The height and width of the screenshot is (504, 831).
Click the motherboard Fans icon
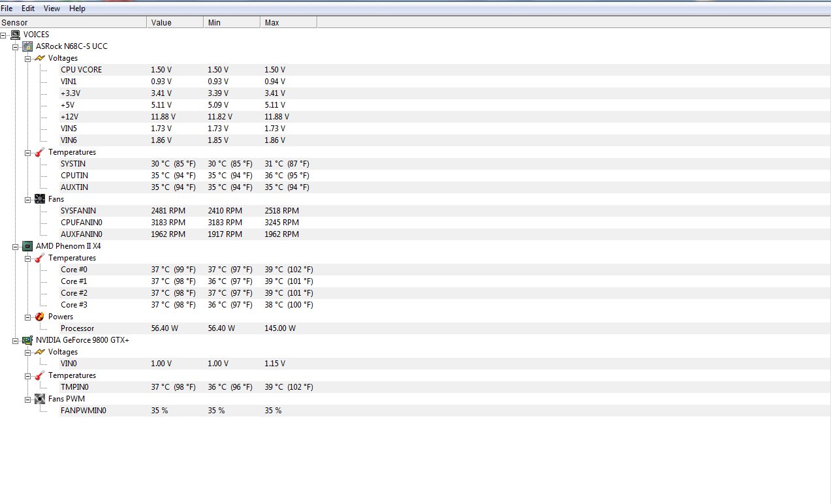coord(40,199)
